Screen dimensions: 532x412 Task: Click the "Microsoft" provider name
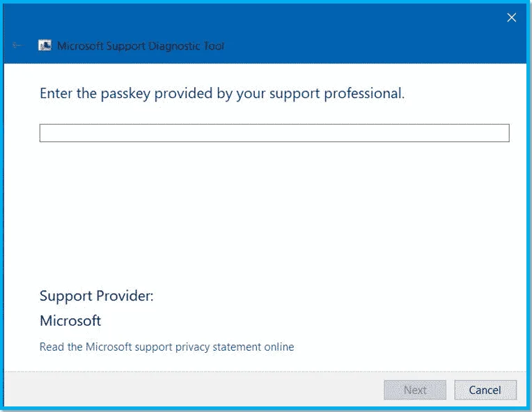click(70, 321)
